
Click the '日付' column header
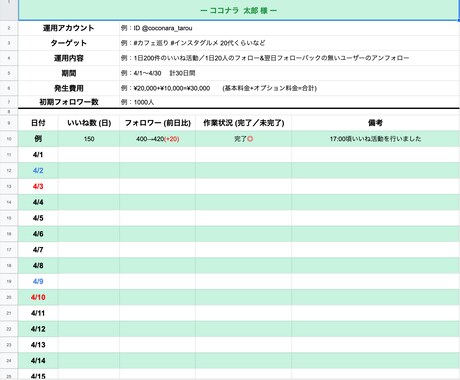38,123
